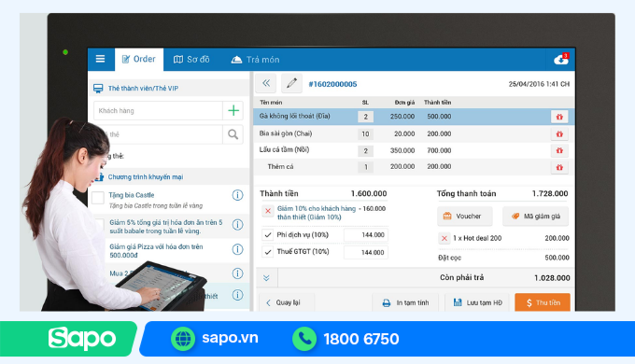
Task: Change quantity of Bia sài gòn
Action: tap(365, 133)
